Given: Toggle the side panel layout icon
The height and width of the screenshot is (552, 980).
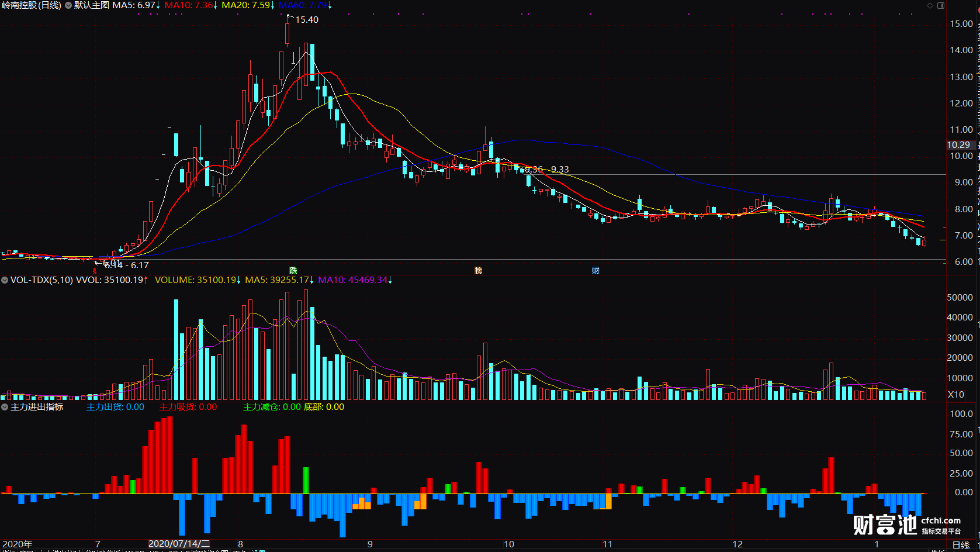Looking at the screenshot, I should [941, 5].
